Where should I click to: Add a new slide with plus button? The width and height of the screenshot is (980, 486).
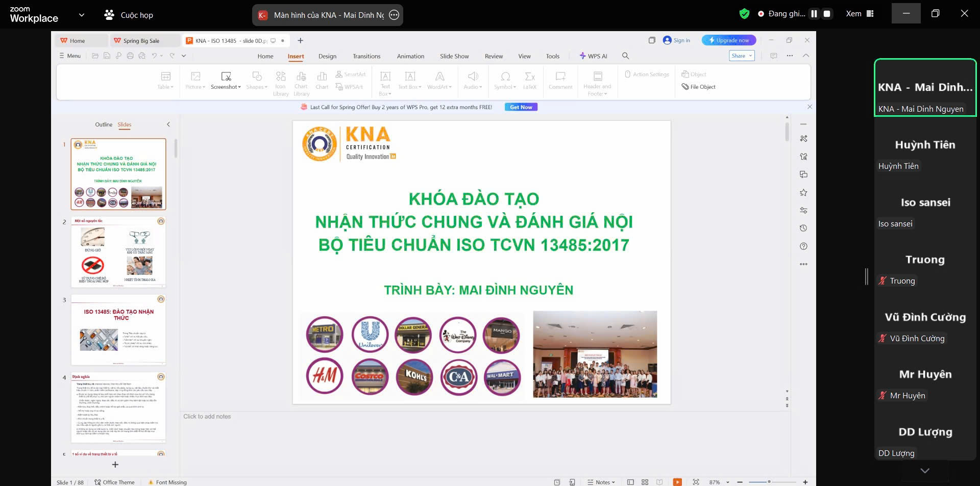[x=115, y=465]
